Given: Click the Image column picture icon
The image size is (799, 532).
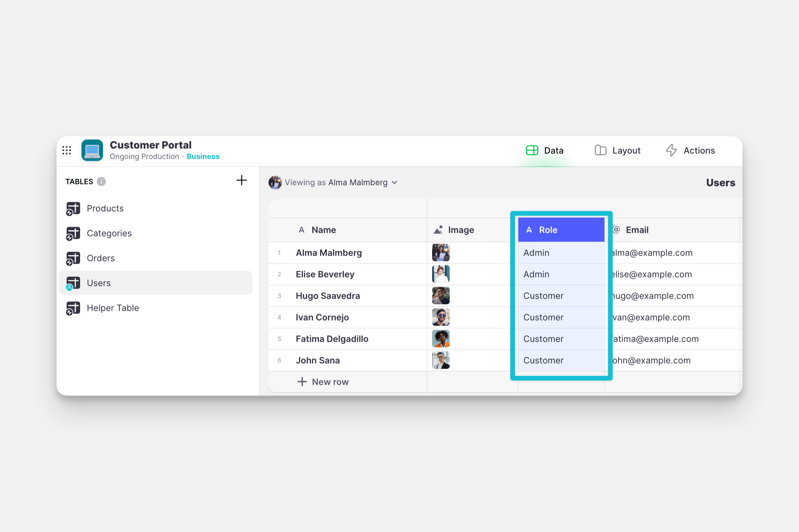Looking at the screenshot, I should click(439, 230).
